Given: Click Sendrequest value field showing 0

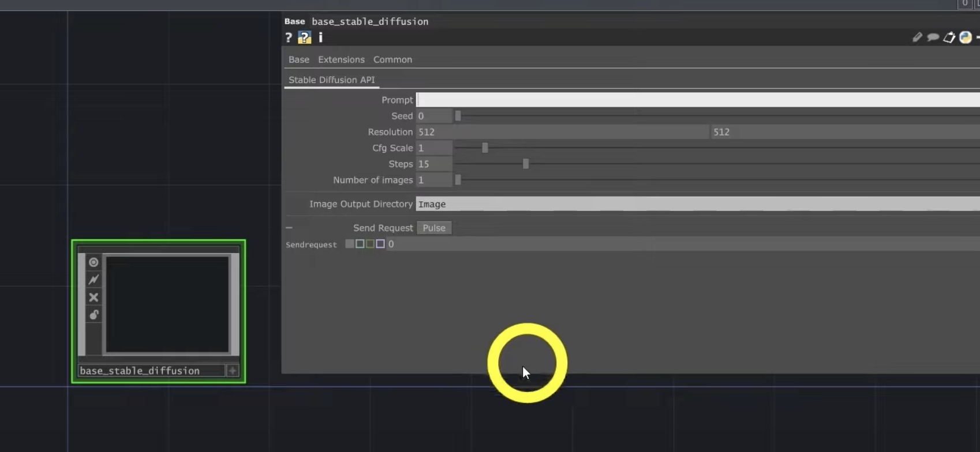Looking at the screenshot, I should pyautogui.click(x=683, y=244).
